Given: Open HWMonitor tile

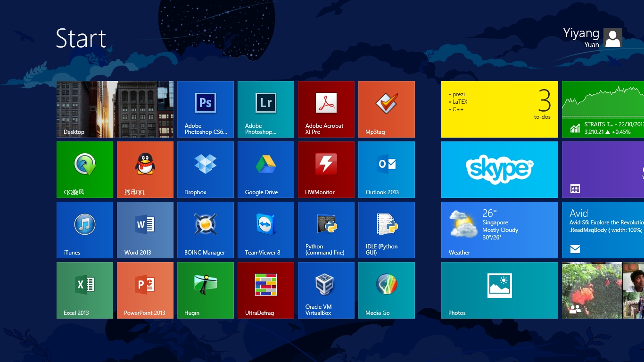Looking at the screenshot, I should pyautogui.click(x=326, y=170).
